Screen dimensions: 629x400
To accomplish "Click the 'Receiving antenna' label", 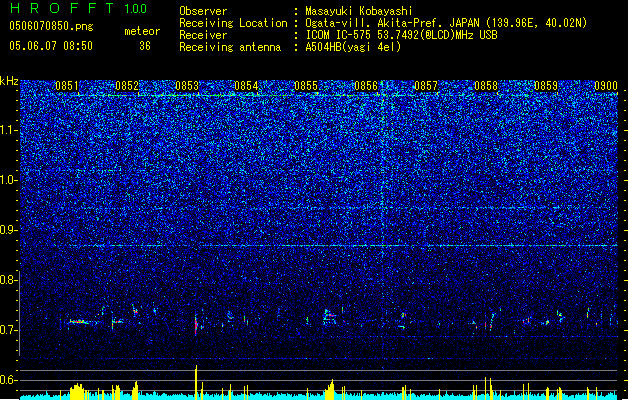I will tap(230, 47).
